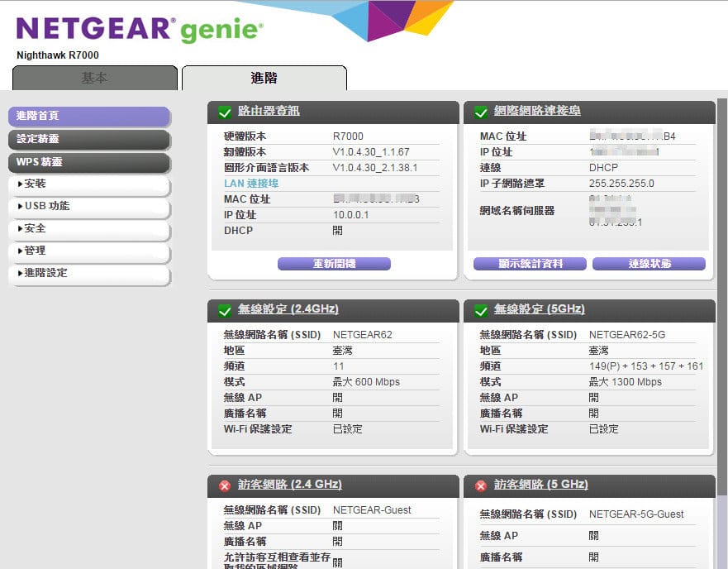Click the red X icon beside 訪客網路 (2.4 GHz)

[x=225, y=485]
